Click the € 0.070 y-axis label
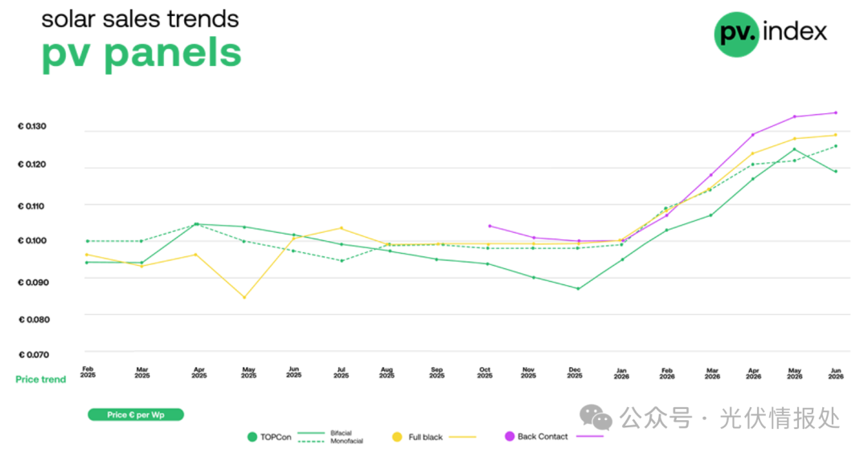 (34, 354)
